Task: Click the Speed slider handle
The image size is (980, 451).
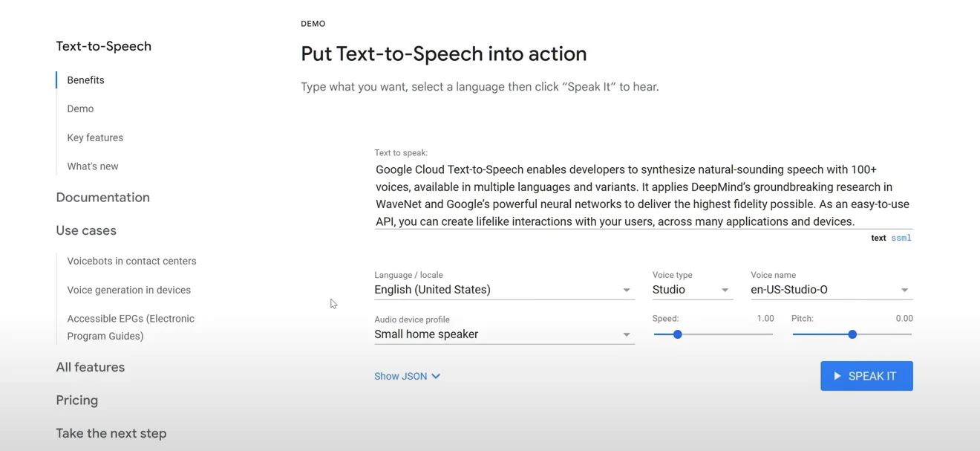Action: tap(677, 334)
